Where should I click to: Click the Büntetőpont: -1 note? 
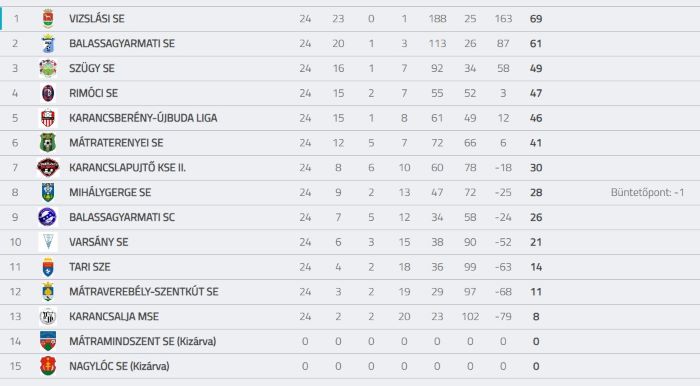[647, 193]
